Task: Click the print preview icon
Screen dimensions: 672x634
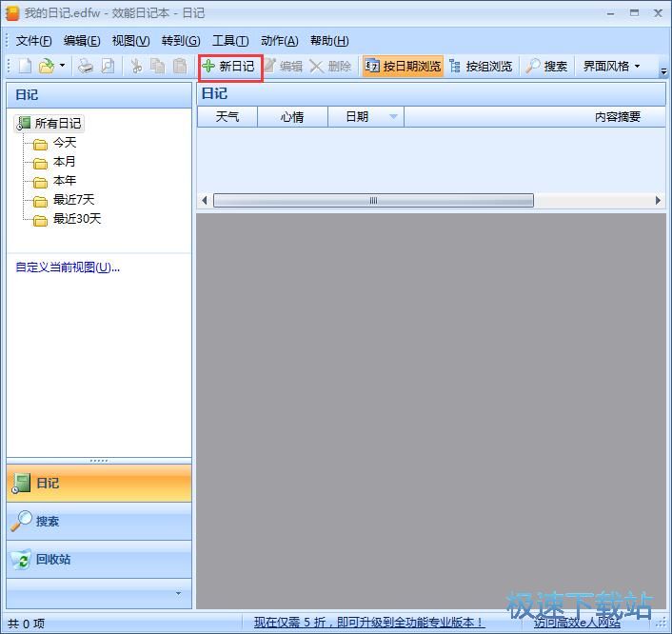Action: tap(108, 66)
